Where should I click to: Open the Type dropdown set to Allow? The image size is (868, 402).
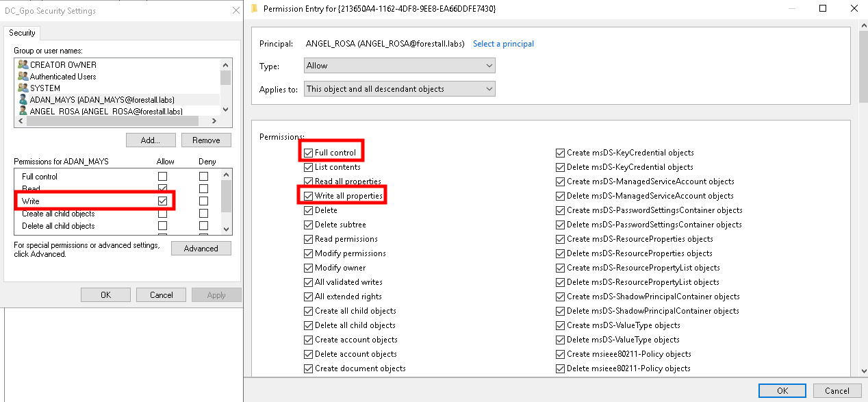400,66
